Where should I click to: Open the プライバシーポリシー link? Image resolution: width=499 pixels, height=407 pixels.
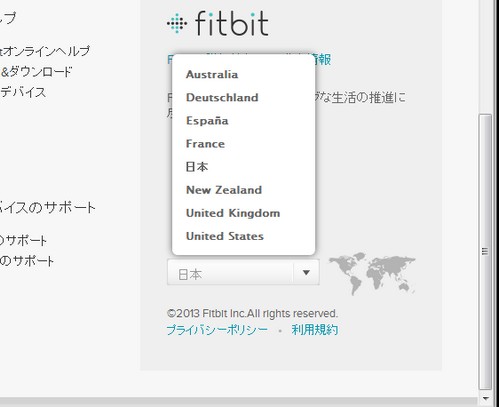click(x=217, y=330)
